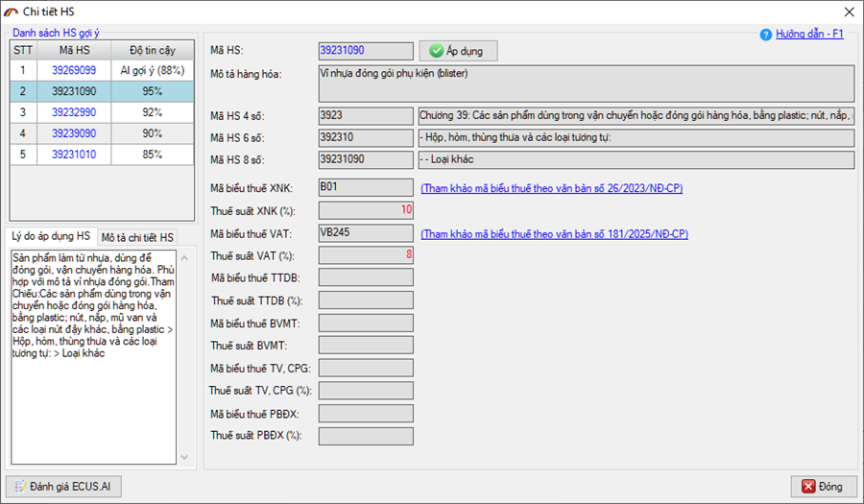This screenshot has width=864, height=504.
Task: Close the Chi tiết HS window
Action: click(x=847, y=12)
